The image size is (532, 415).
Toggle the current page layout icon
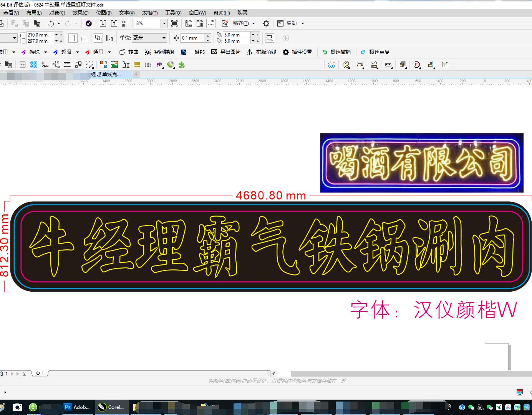(109, 38)
